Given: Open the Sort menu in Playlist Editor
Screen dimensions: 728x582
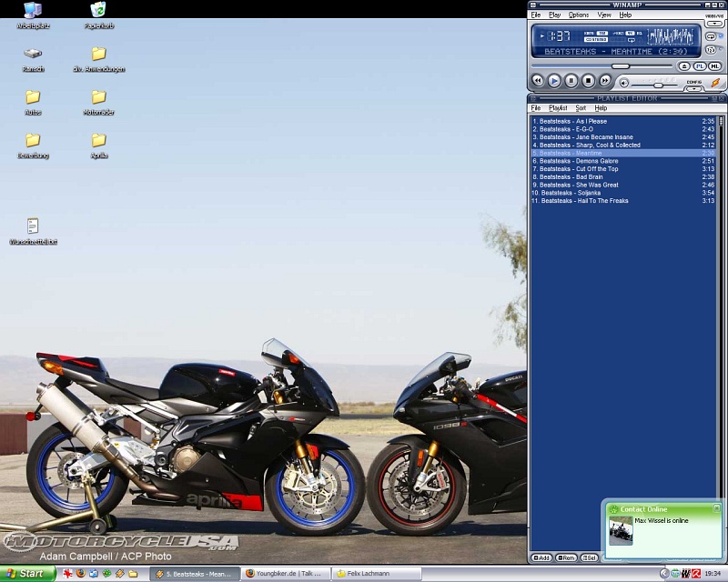Looking at the screenshot, I should point(581,108).
